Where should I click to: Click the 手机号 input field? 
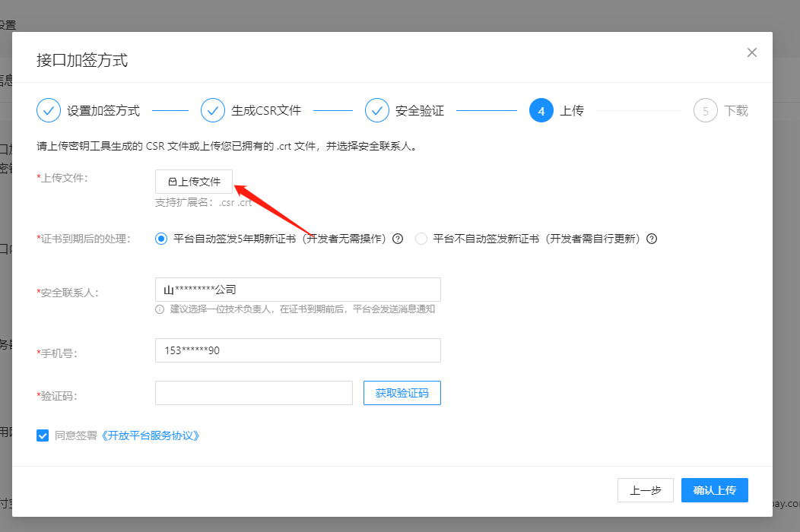click(298, 350)
